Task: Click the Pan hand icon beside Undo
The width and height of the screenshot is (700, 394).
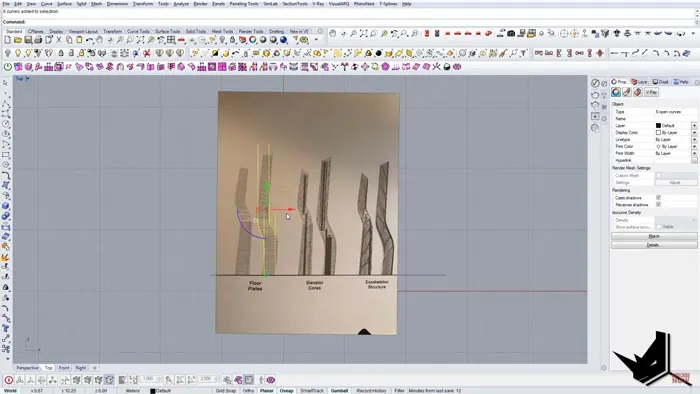Action: point(99,40)
